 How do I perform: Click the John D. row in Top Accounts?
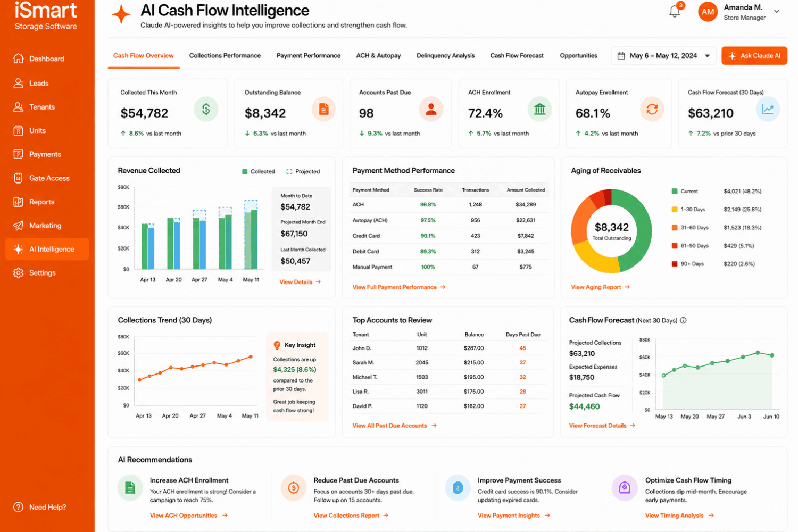[x=448, y=348]
